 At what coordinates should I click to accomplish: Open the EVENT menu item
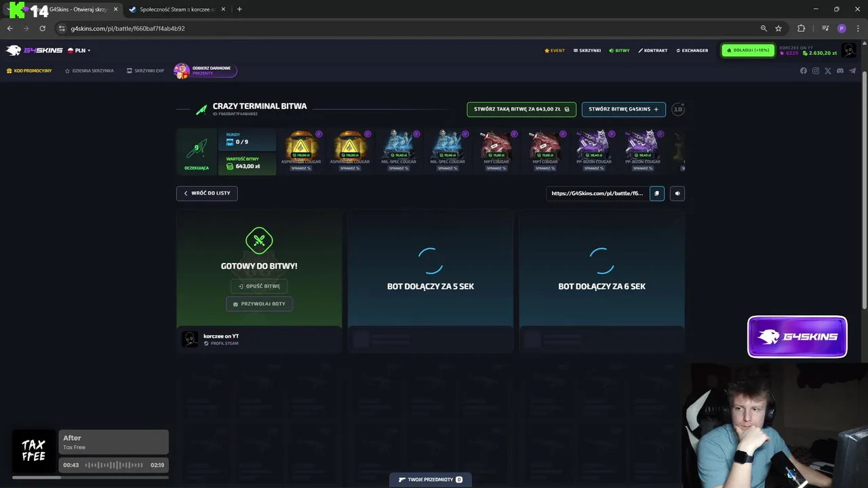pos(555,50)
